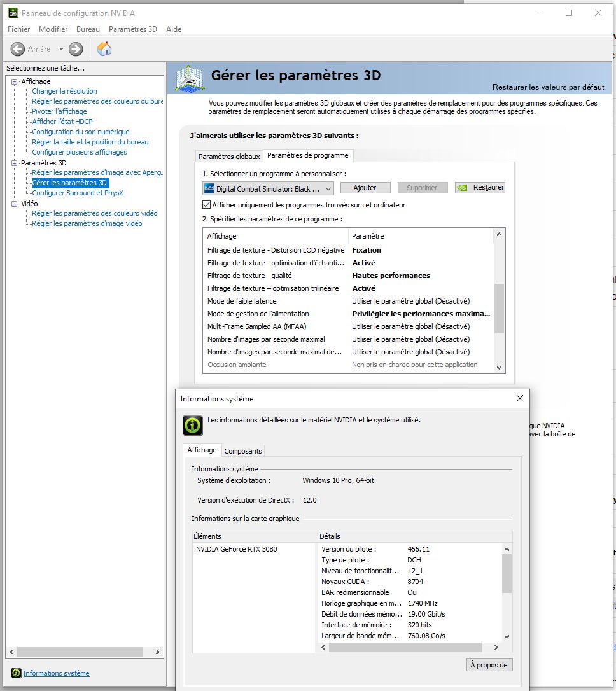Viewport: 616px width, 691px height.
Task: Open the Fichier menu
Action: 19,29
